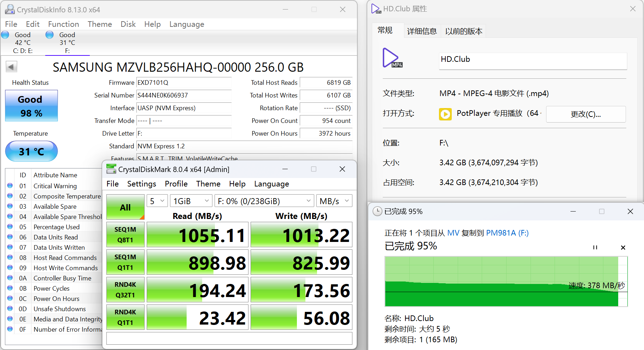This screenshot has height=350, width=644.
Task: Select the C: D: E: disk status icon
Action: point(5,35)
